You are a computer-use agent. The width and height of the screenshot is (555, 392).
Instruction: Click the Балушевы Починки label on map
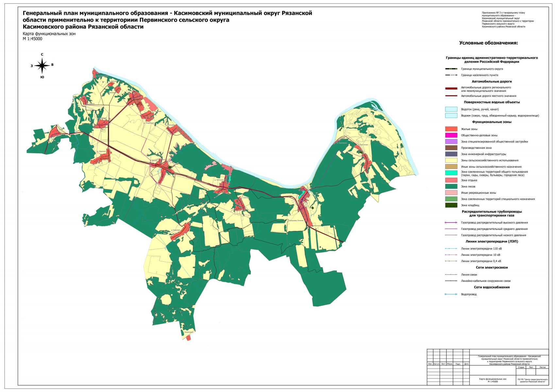(296, 220)
